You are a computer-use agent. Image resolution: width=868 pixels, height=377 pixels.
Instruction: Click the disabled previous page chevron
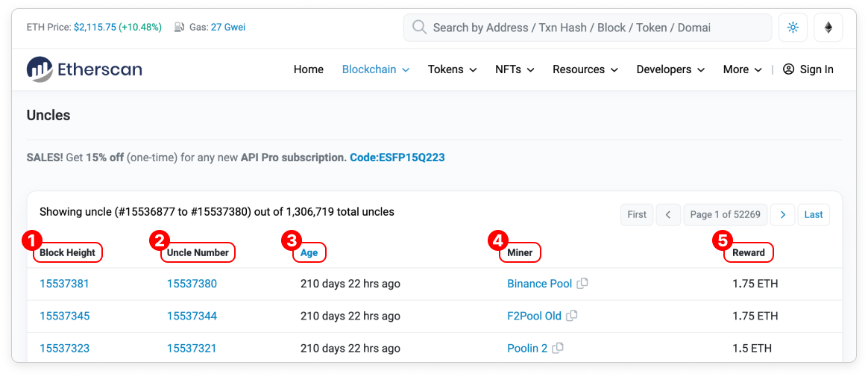[668, 214]
